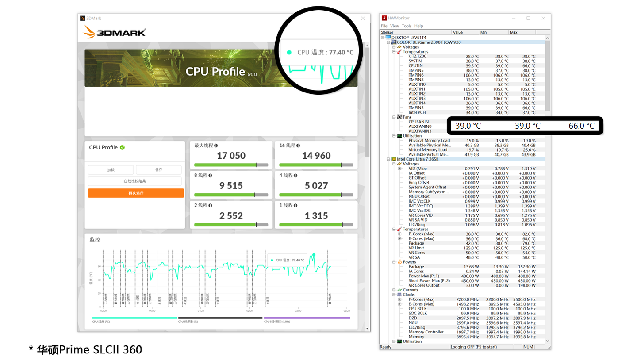Open the View menu in HWMonitor

[395, 26]
